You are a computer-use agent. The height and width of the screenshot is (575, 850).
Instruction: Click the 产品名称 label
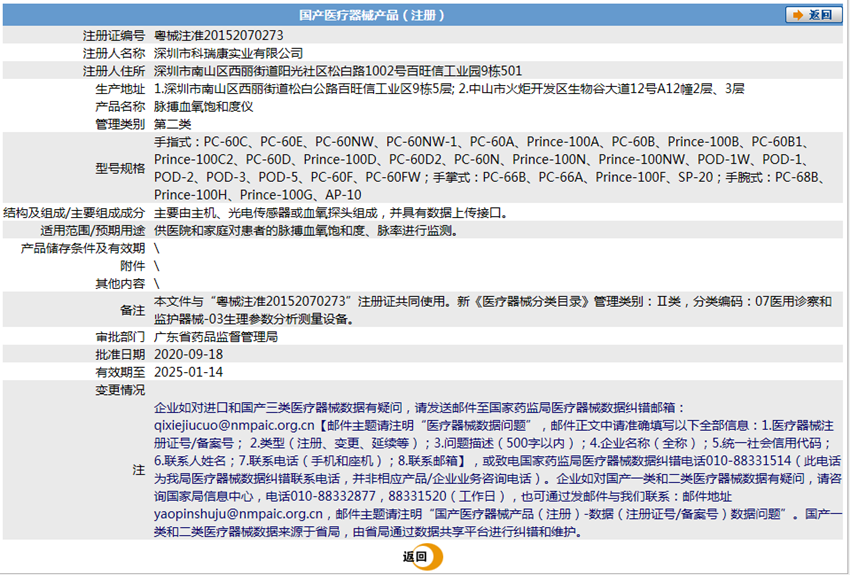(x=120, y=106)
